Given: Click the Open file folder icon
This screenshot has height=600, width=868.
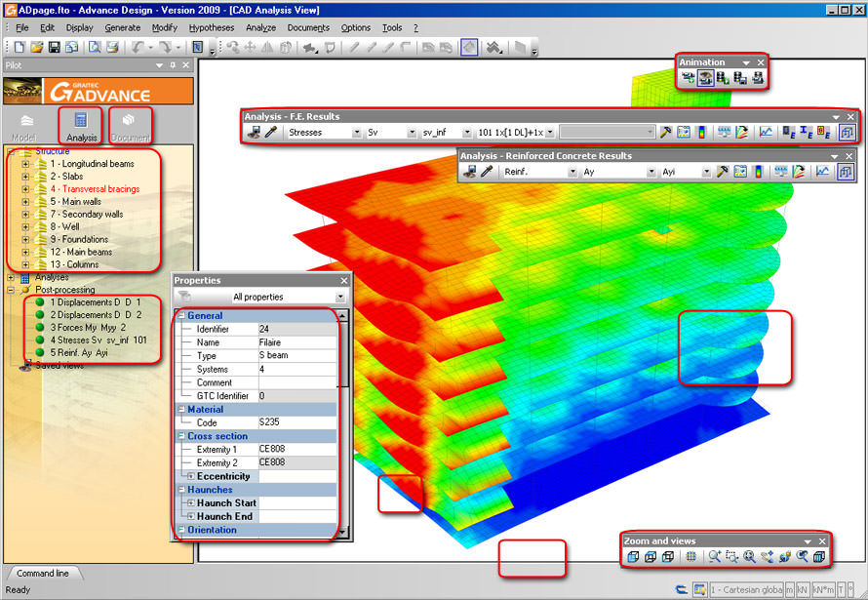Looking at the screenshot, I should (x=36, y=48).
